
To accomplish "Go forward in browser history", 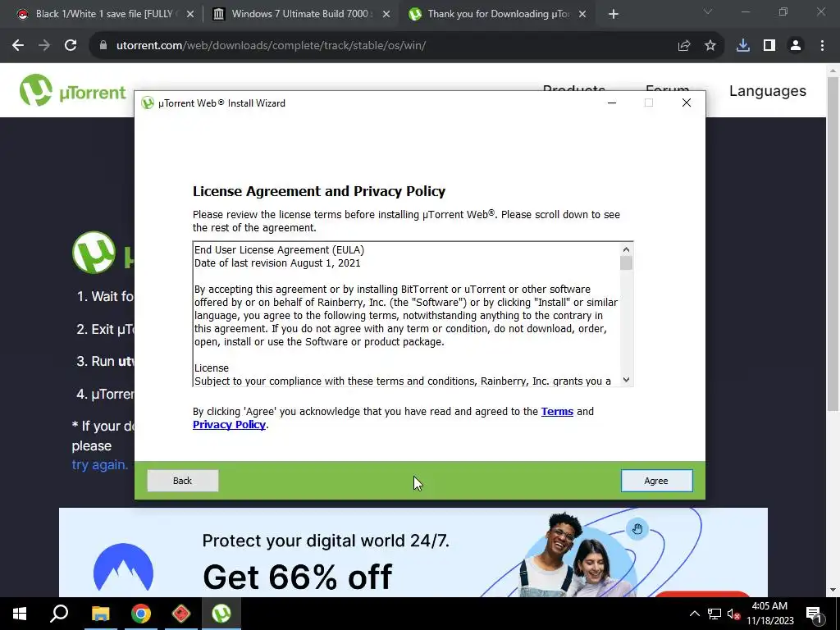I will pyautogui.click(x=44, y=46).
